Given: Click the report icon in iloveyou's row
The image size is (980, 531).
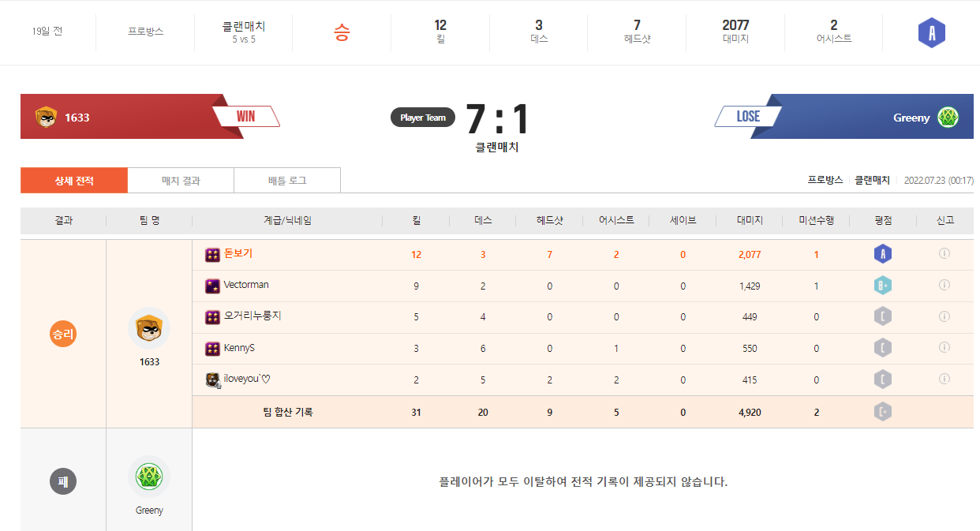Looking at the screenshot, I should tap(944, 380).
